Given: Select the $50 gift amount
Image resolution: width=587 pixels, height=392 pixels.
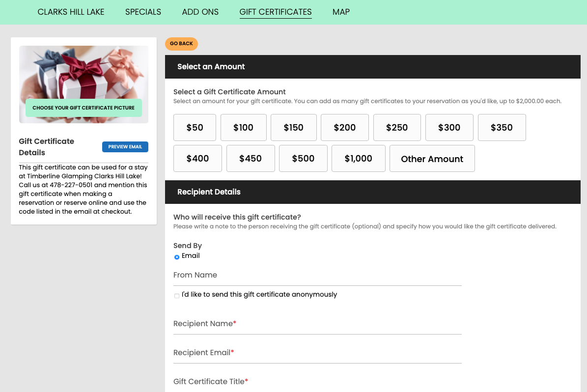Looking at the screenshot, I should click(195, 127).
